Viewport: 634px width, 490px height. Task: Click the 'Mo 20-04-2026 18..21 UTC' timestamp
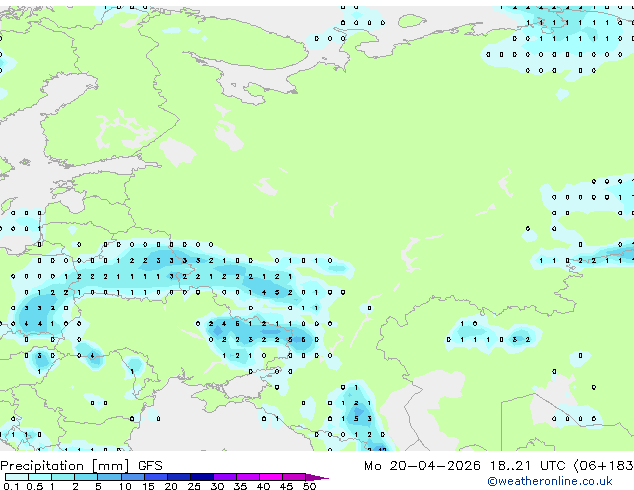pyautogui.click(x=465, y=466)
